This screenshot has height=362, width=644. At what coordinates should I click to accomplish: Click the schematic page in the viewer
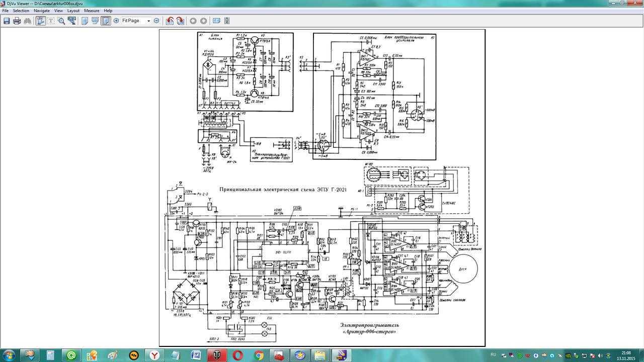322,188
